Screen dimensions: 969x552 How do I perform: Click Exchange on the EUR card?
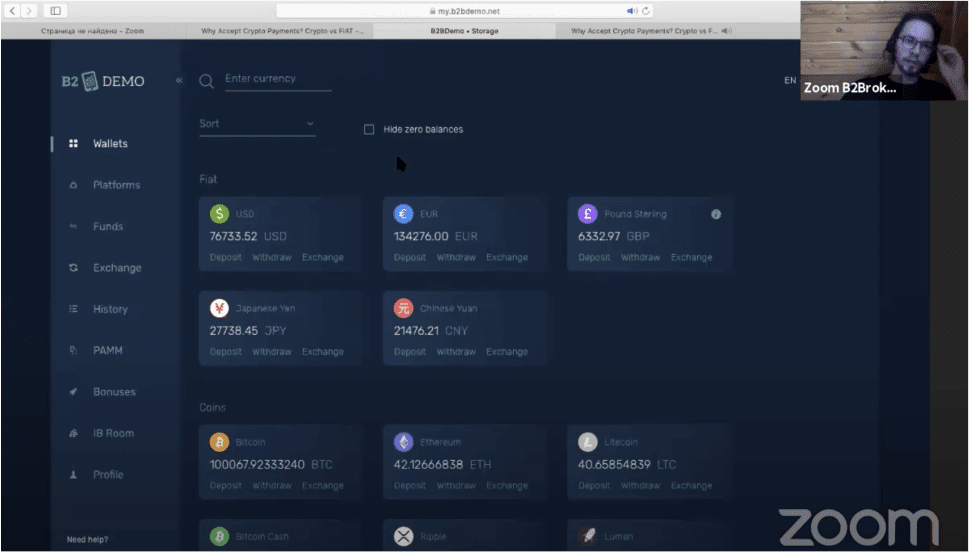pos(507,257)
